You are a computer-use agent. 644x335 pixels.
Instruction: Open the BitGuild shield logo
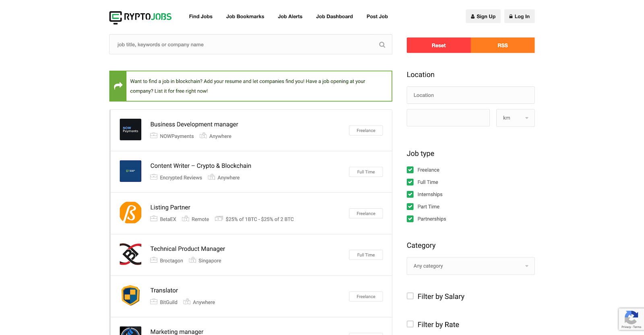[130, 296]
